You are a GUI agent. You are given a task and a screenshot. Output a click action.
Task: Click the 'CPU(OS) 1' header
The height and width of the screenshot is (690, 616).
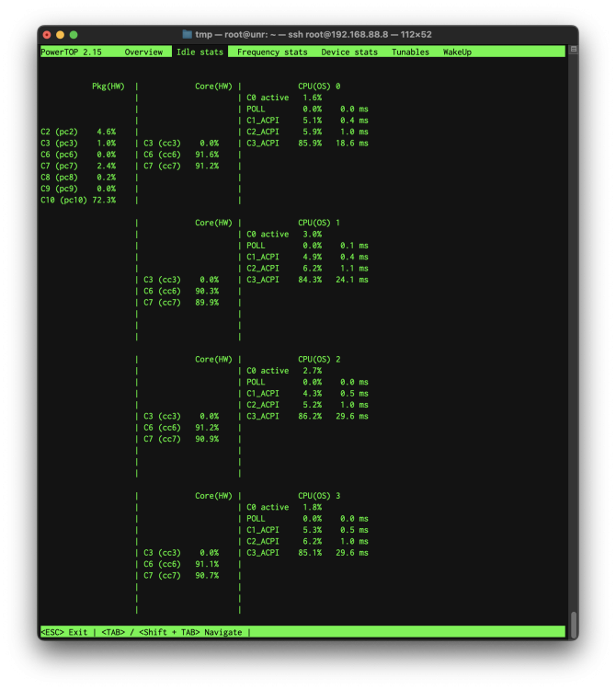pos(319,223)
